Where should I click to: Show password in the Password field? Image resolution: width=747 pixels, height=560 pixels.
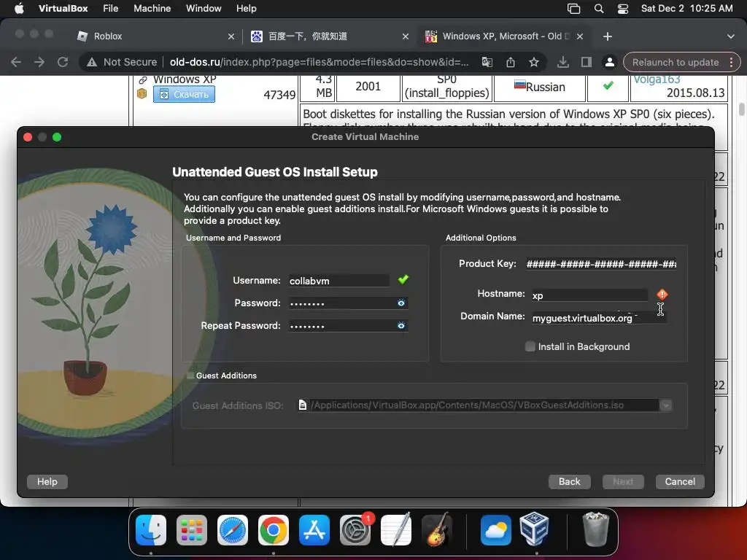[x=401, y=303]
